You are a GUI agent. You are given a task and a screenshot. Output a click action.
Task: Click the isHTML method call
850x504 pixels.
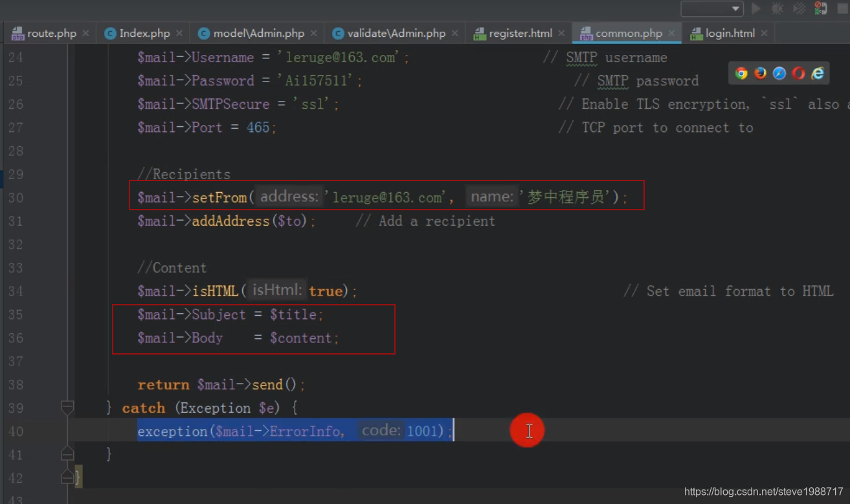pos(215,291)
